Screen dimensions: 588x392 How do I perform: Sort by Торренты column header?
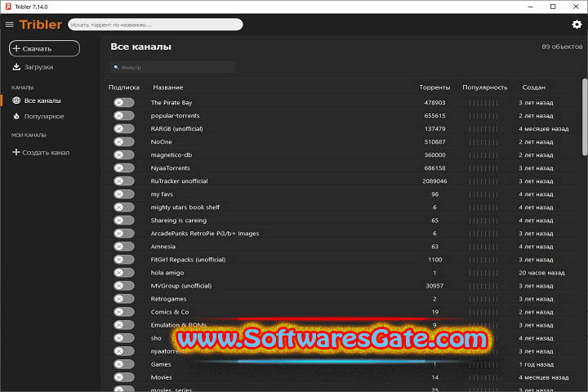434,87
